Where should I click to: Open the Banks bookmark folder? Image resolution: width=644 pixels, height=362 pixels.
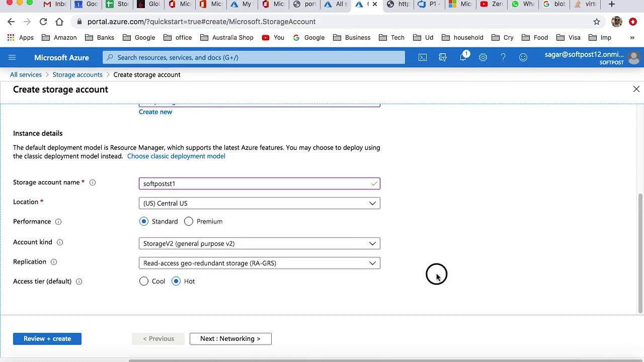pos(100,38)
